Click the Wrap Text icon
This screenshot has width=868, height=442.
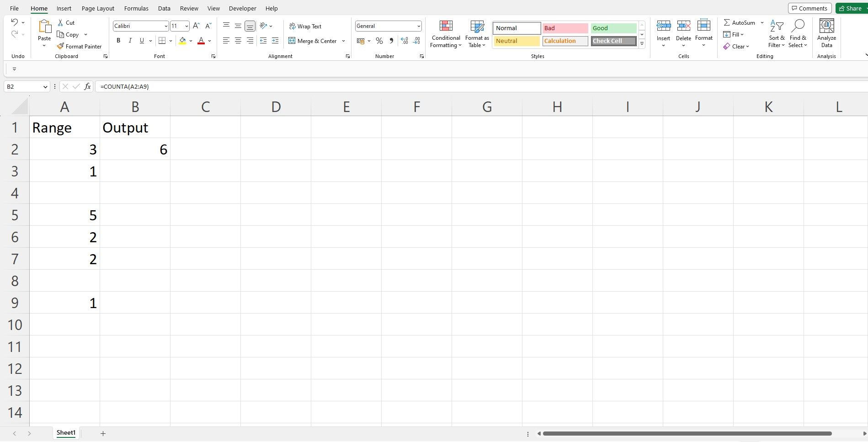[305, 26]
